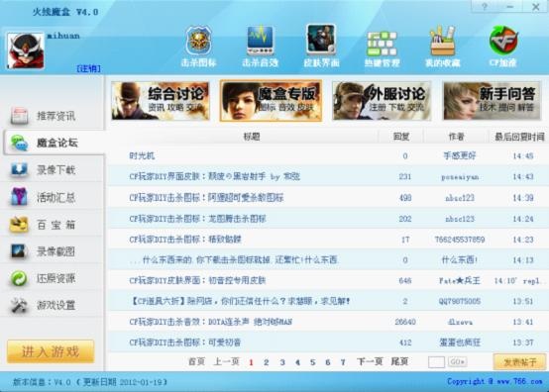Click the 发表帖子 post thread button
This screenshot has height=392, width=549.
pyautogui.click(x=519, y=362)
